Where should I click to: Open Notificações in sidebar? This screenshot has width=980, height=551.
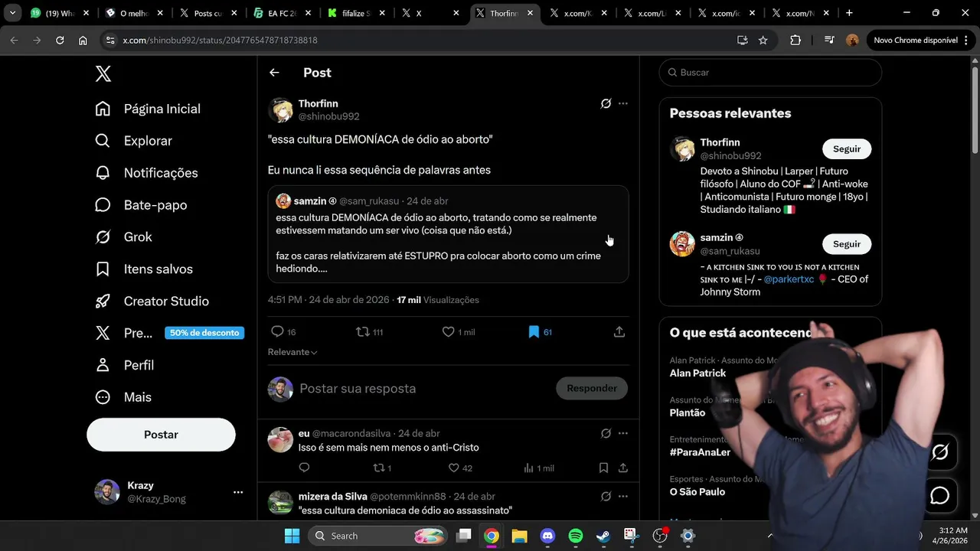[x=146, y=173]
